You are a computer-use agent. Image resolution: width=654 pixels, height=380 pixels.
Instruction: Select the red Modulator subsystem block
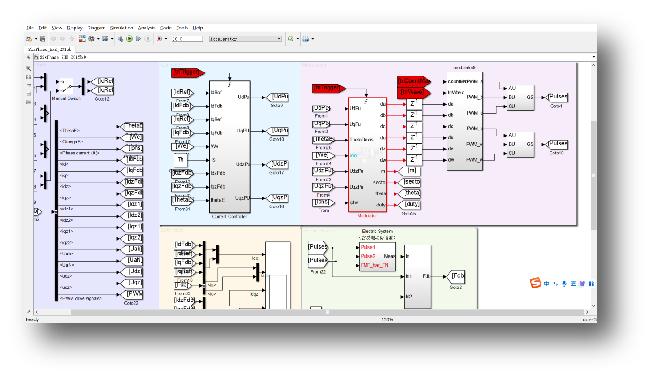tap(367, 155)
